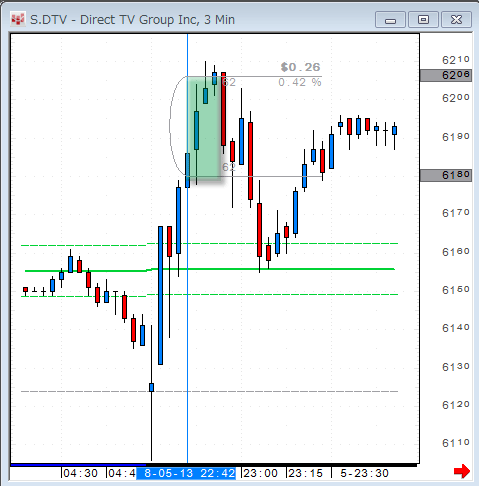This screenshot has width=479, height=486.
Task: Click the $0.26 measurement label
Action: 300,67
